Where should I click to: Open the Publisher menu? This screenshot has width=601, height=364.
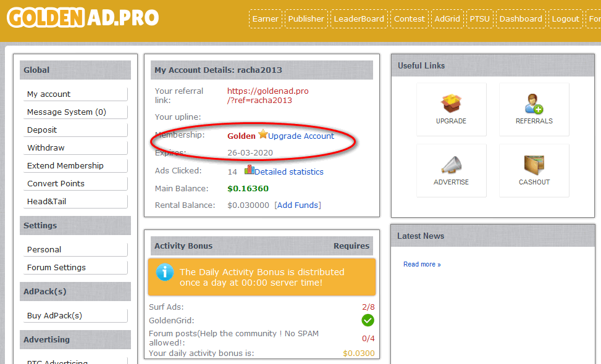pos(306,19)
